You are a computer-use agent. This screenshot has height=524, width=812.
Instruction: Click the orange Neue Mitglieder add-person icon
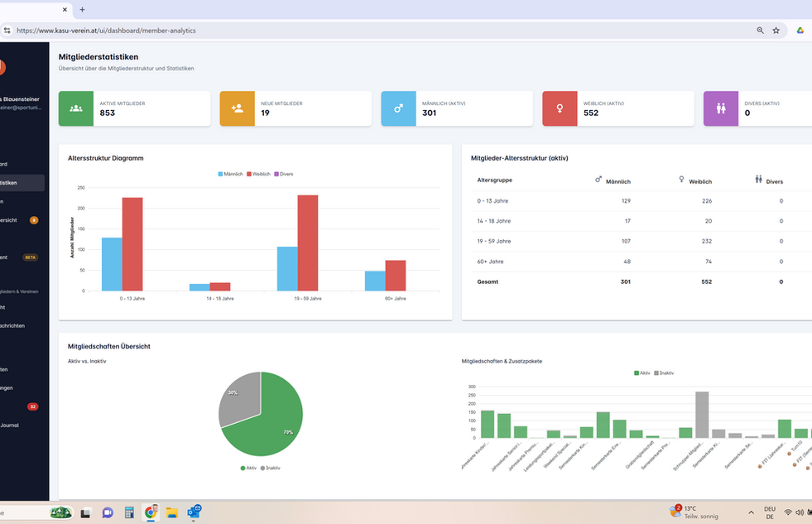pos(238,108)
